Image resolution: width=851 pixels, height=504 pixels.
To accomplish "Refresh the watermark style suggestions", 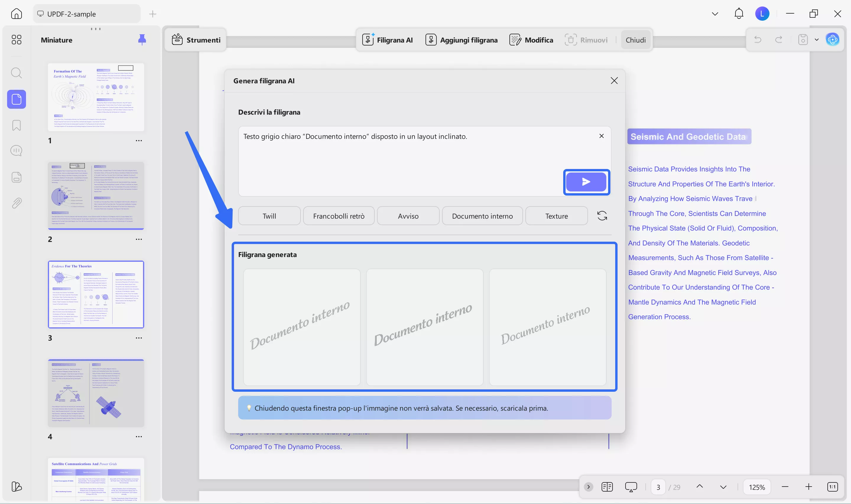I will 602,216.
